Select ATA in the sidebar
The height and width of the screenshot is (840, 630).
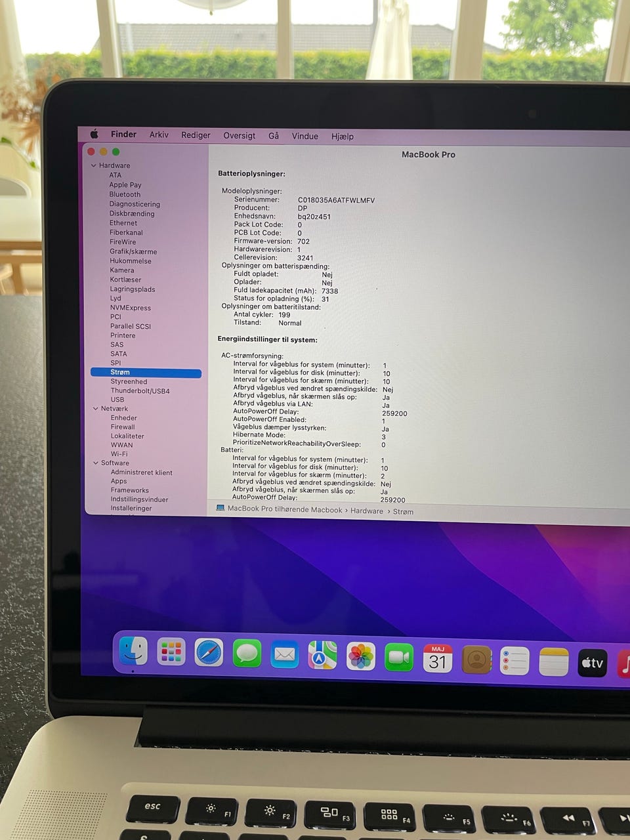point(115,175)
